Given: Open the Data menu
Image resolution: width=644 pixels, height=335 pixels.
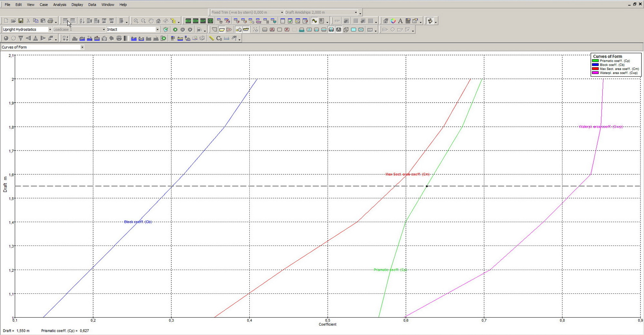Looking at the screenshot, I should (92, 5).
